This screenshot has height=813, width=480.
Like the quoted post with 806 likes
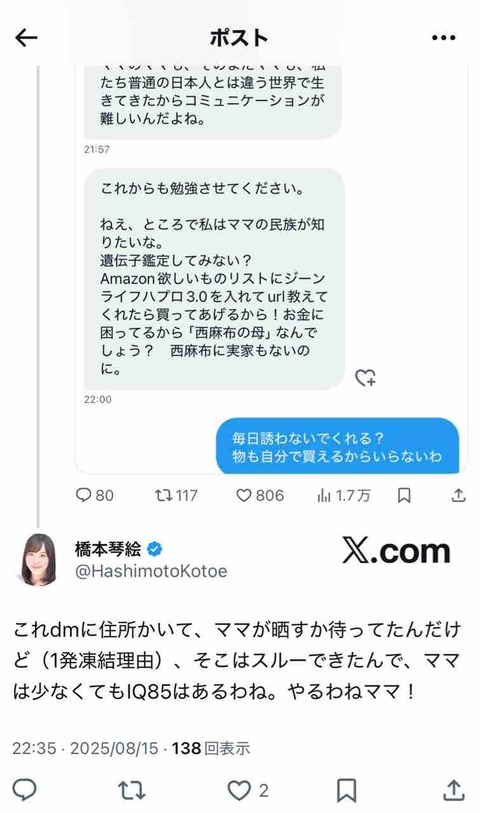tap(260, 495)
